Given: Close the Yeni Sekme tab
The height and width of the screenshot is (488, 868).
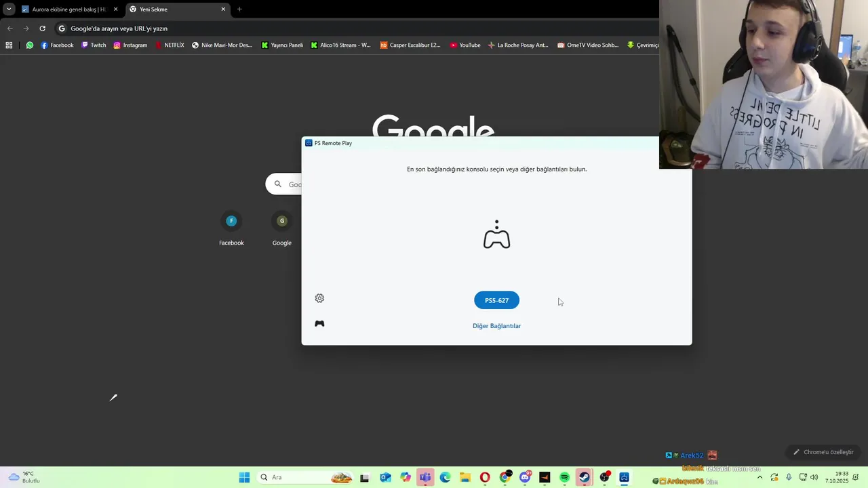Looking at the screenshot, I should [223, 9].
